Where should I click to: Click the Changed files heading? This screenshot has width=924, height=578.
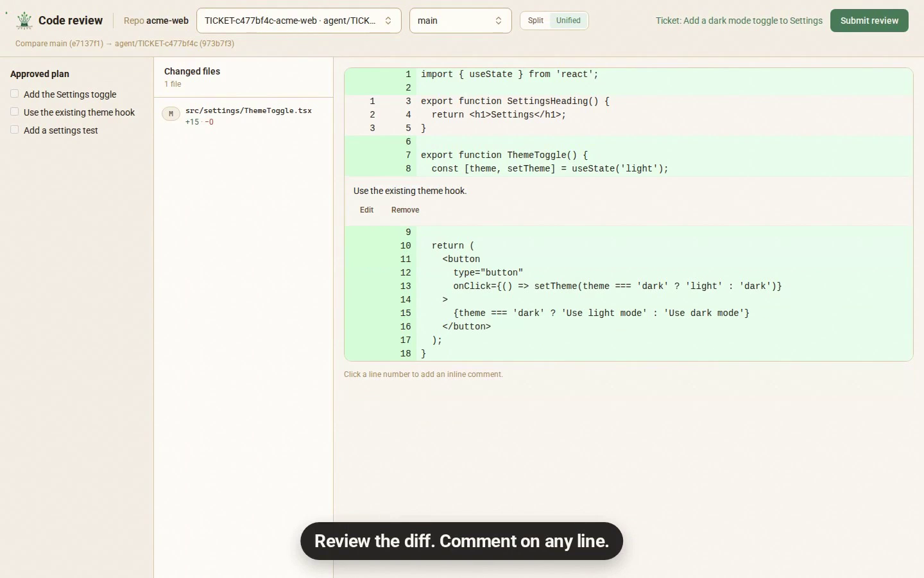coord(192,71)
